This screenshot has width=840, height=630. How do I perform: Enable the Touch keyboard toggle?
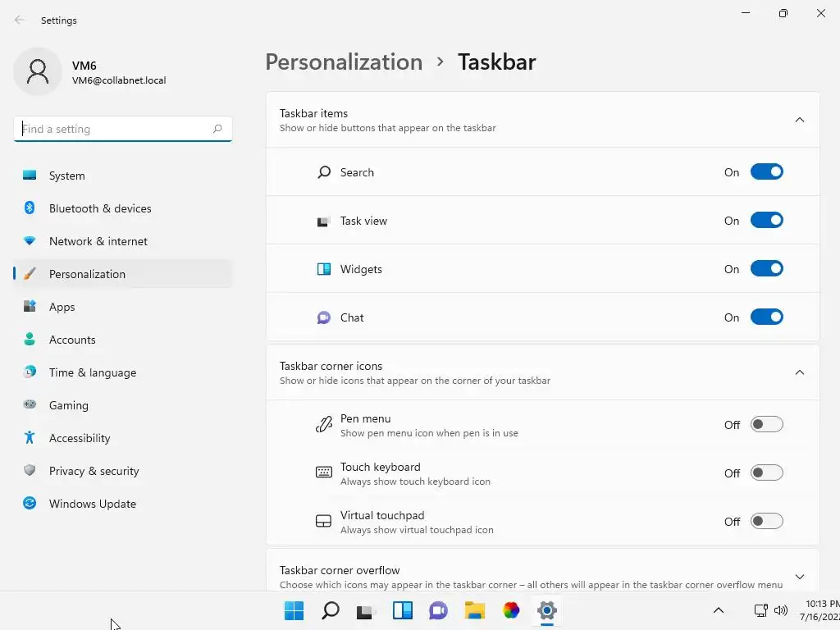(767, 472)
